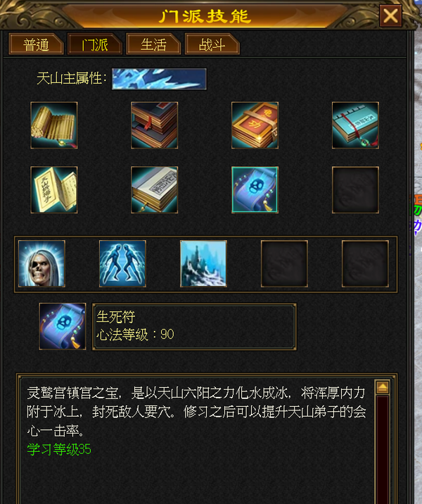Switch to the 生活 tab
This screenshot has height=504, width=422.
tap(153, 44)
